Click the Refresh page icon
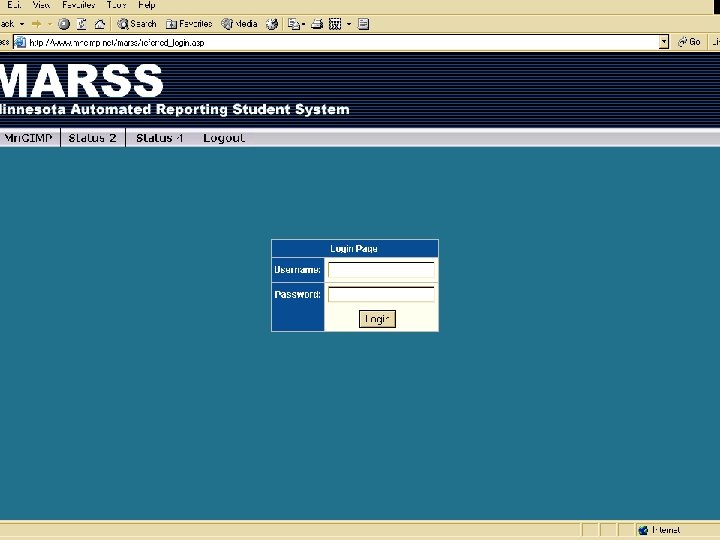 [x=82, y=24]
